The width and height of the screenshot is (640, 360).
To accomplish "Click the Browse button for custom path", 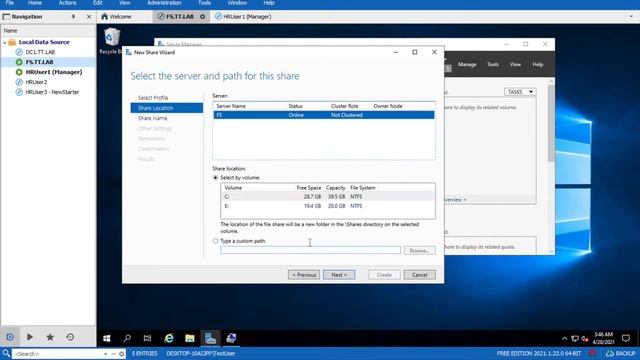I will 420,251.
